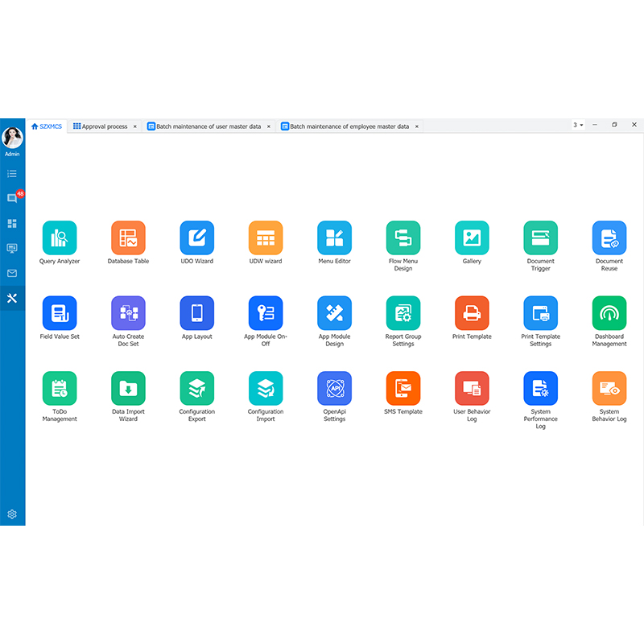The image size is (644, 644).
Task: Open OpenApi Settings
Action: point(334,389)
